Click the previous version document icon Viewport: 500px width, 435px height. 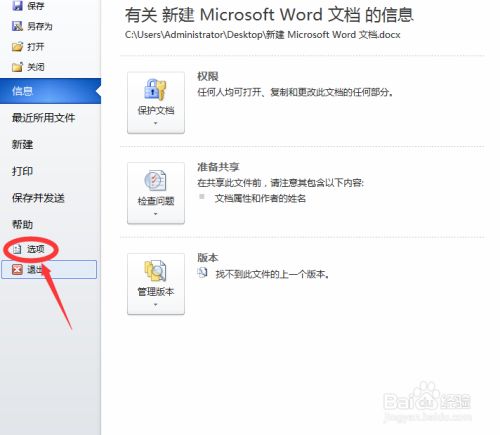(x=202, y=273)
